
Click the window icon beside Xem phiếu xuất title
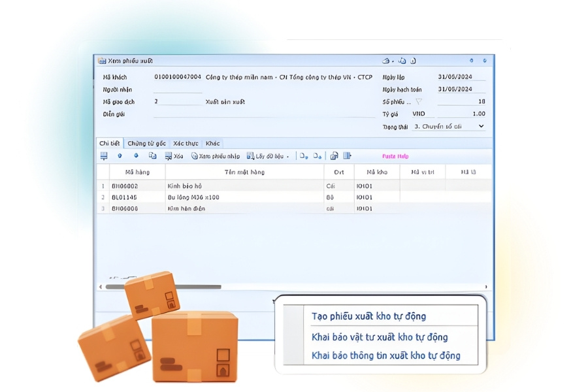pos(102,61)
